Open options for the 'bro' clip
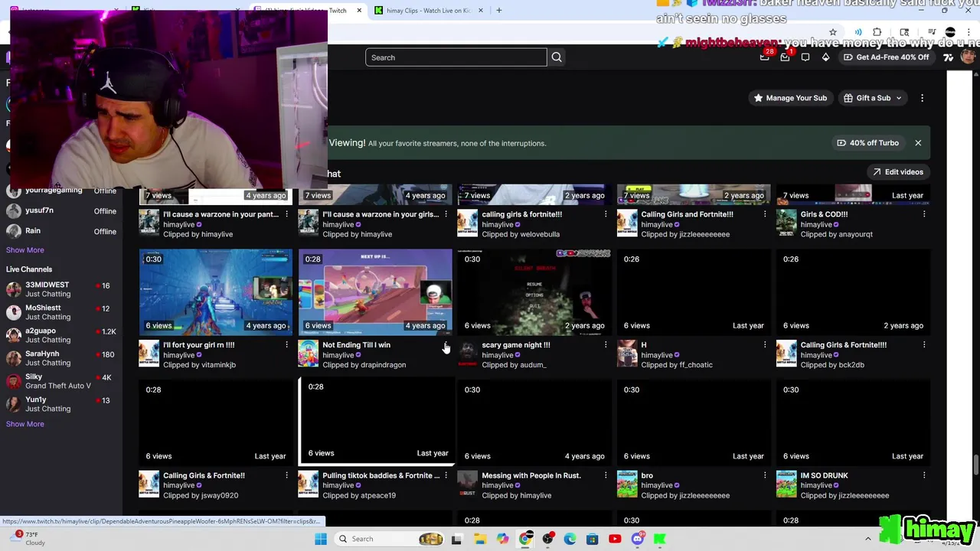The height and width of the screenshot is (551, 980). click(764, 476)
